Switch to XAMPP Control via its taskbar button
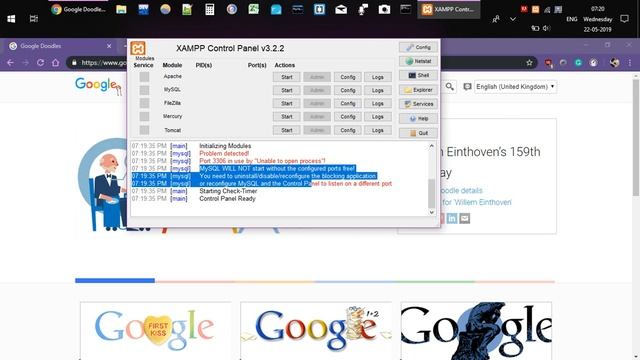The width and height of the screenshot is (640, 360). coord(449,9)
